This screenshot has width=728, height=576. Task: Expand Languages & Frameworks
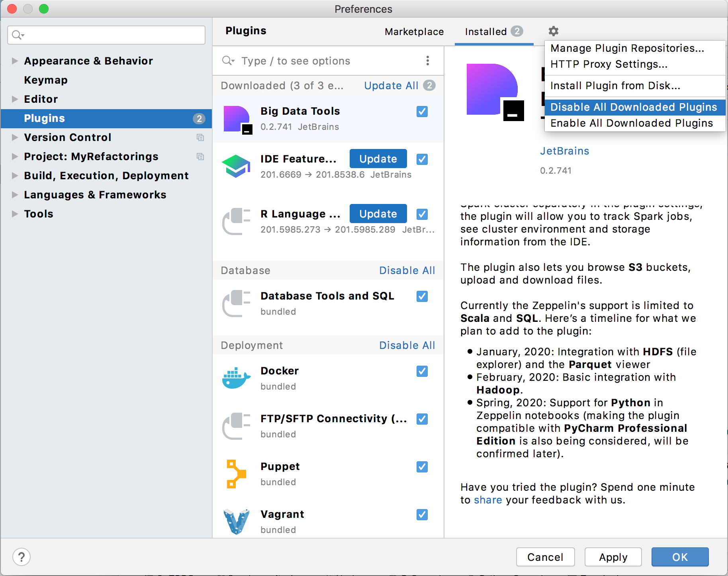pos(15,195)
